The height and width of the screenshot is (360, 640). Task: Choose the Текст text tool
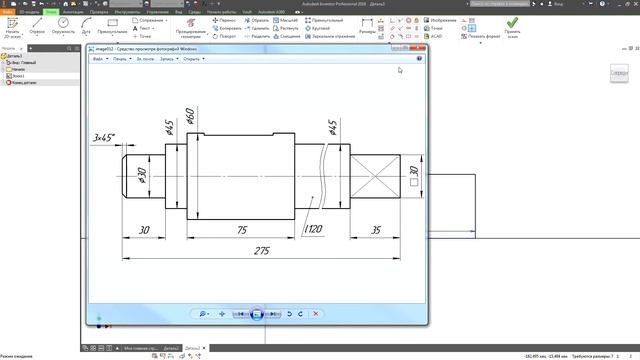coord(142,28)
